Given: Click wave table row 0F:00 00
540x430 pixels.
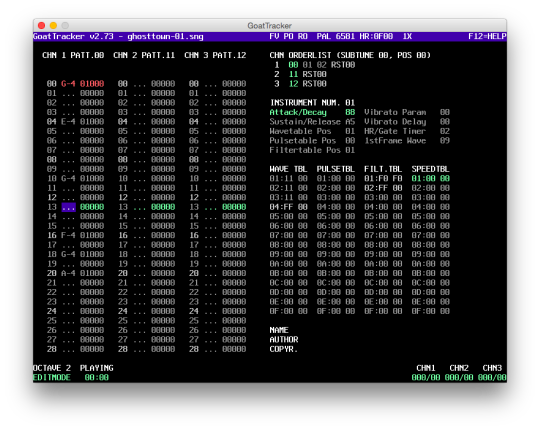Looking at the screenshot, I should [x=289, y=311].
